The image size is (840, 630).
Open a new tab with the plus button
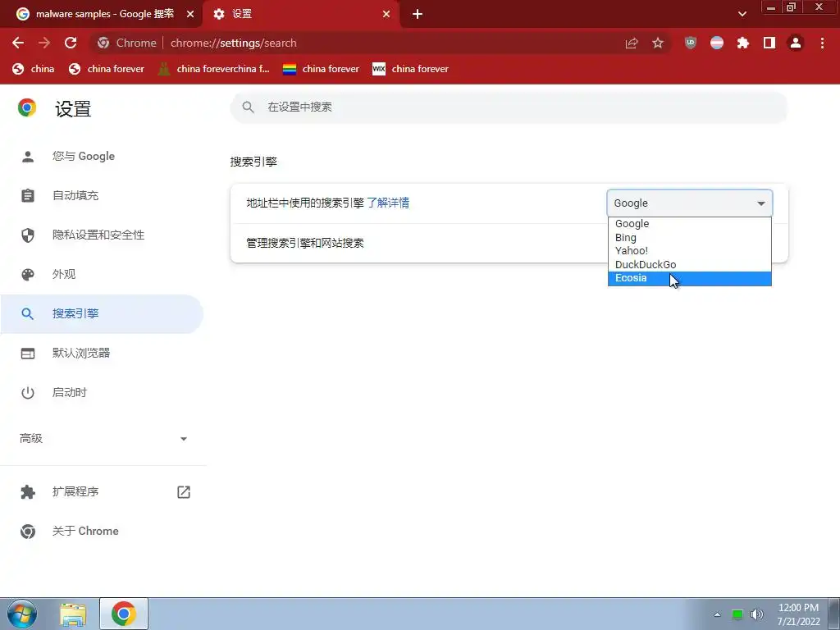click(x=418, y=14)
